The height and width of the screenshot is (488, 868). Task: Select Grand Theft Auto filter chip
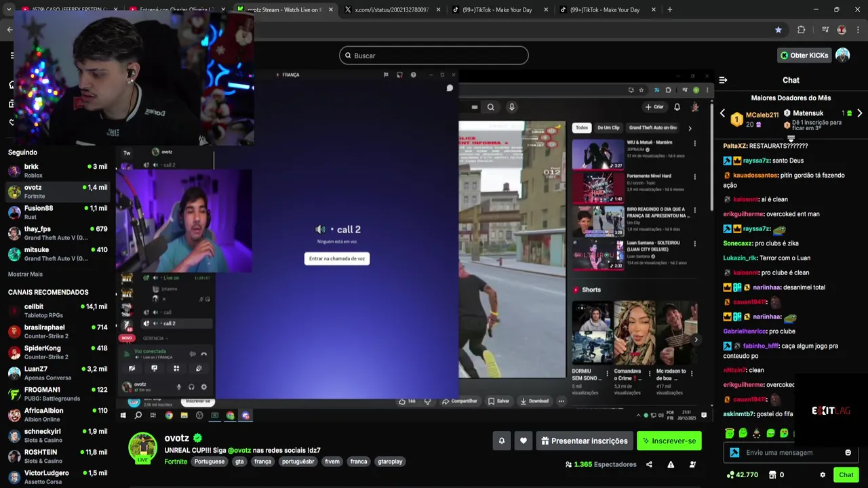coord(653,127)
